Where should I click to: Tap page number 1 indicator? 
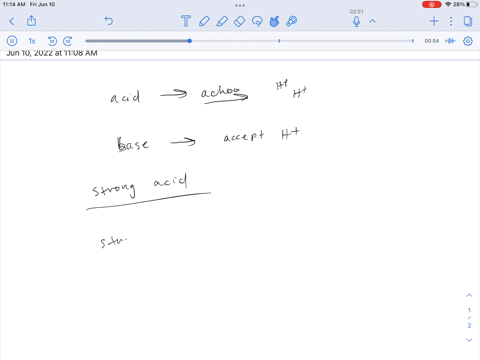[x=469, y=310]
